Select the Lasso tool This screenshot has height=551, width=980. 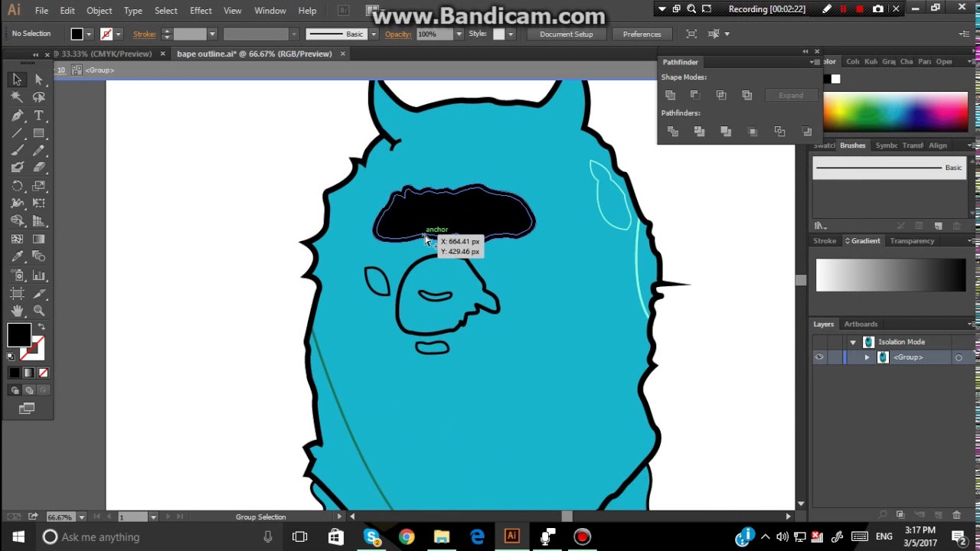point(39,97)
